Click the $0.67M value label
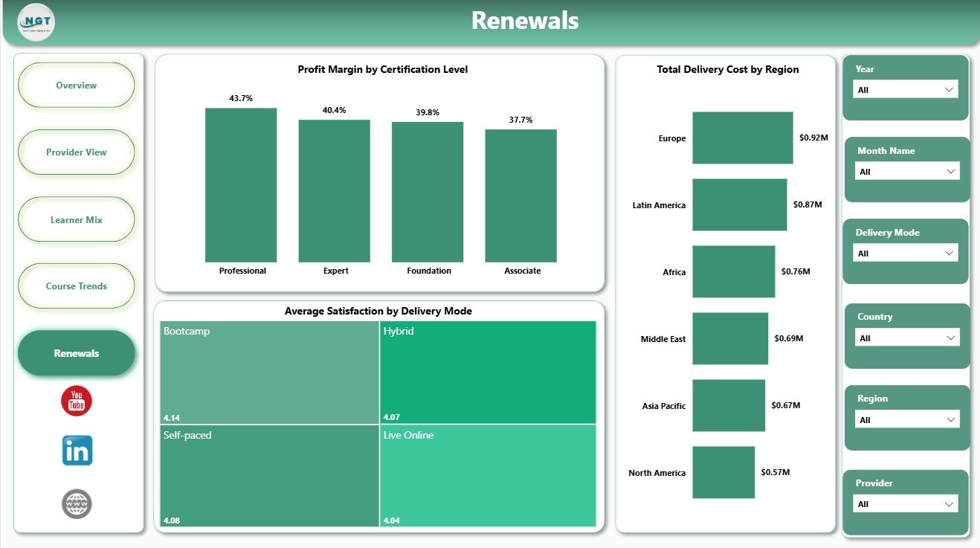This screenshot has height=548, width=980. 786,405
